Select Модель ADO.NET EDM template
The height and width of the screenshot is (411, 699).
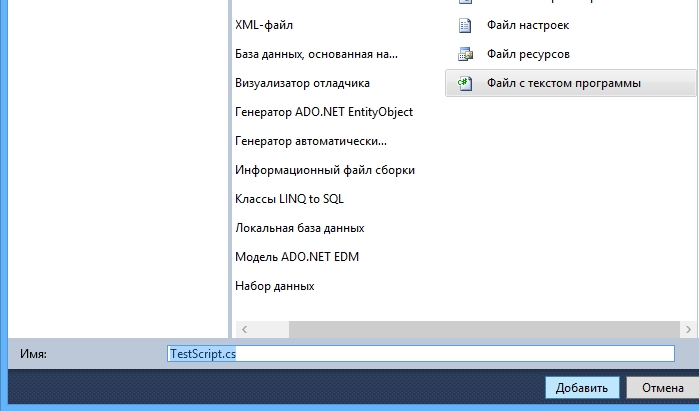tap(296, 257)
